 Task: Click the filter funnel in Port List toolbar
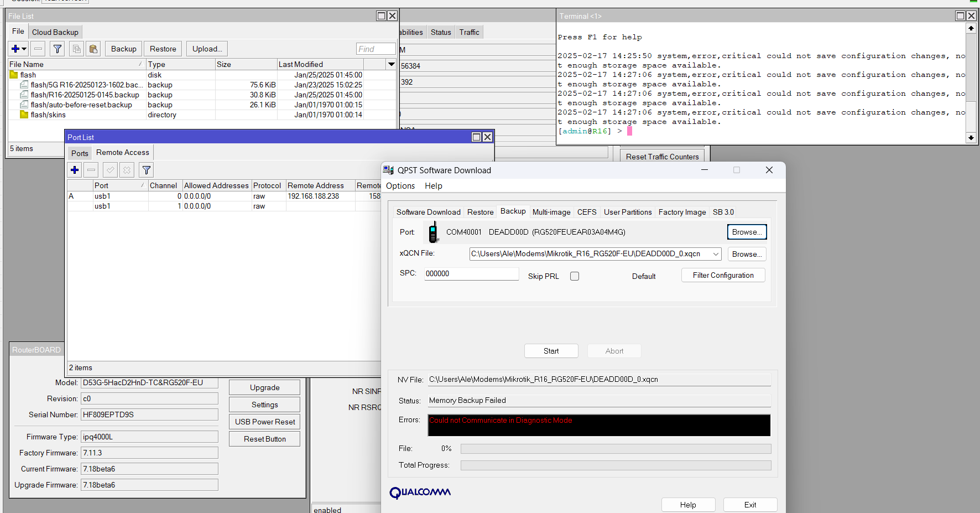tap(146, 170)
